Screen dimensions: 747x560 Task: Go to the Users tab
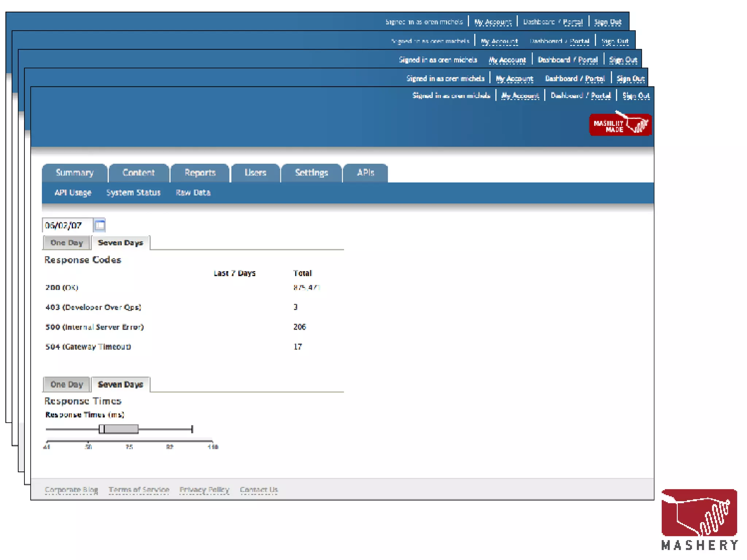255,173
